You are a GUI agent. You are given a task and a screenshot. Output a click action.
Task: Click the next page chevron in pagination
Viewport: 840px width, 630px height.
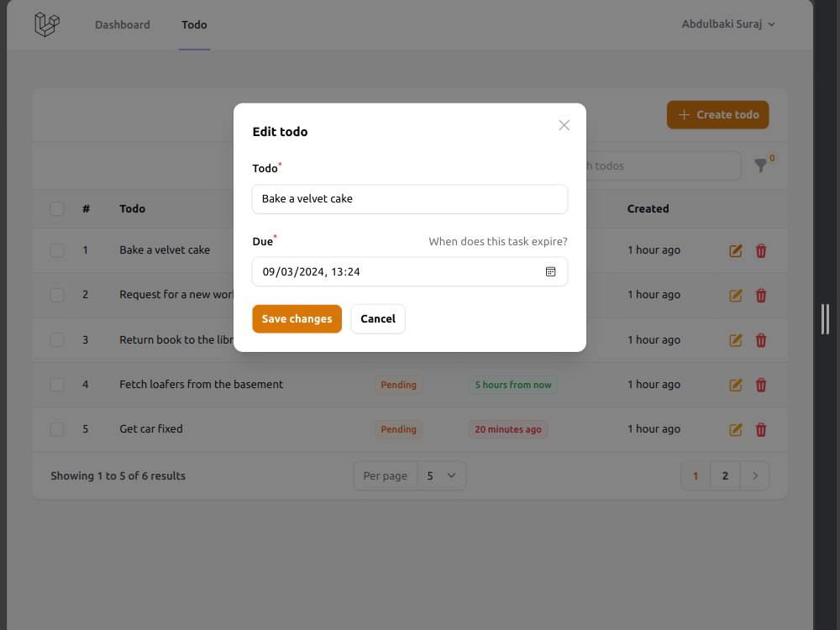pos(754,475)
